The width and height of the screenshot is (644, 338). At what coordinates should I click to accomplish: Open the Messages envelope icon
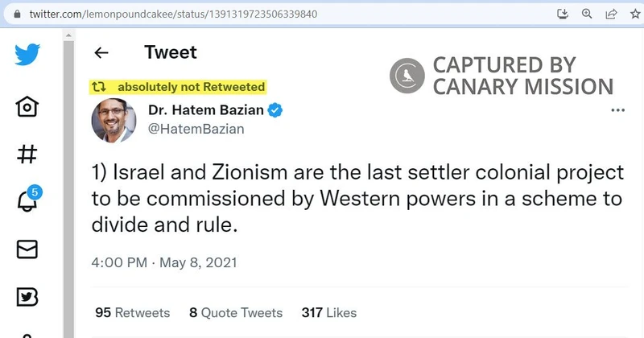tap(27, 249)
